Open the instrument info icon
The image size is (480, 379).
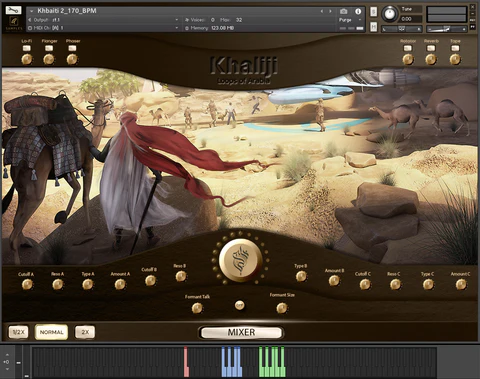coord(358,11)
